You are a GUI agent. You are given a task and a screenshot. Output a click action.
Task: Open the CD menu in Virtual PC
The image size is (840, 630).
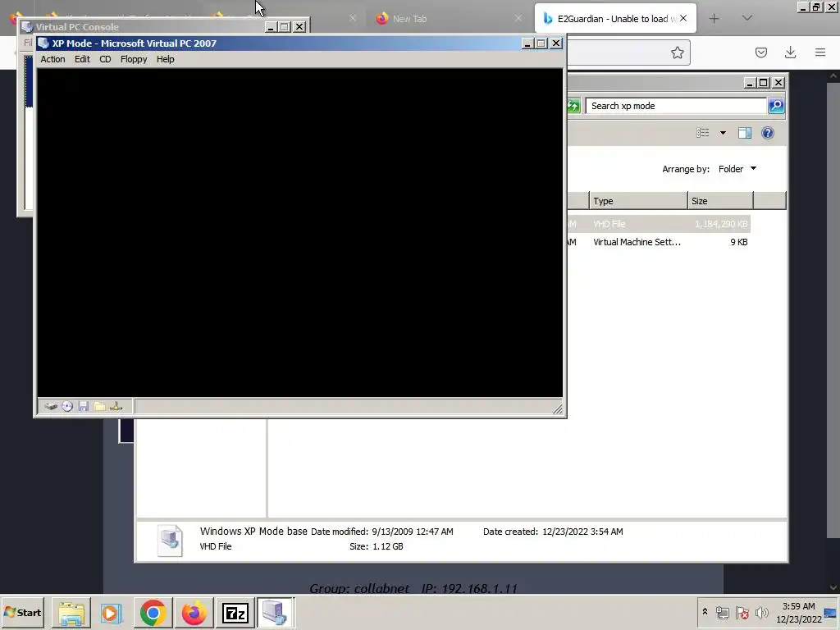[x=105, y=59]
